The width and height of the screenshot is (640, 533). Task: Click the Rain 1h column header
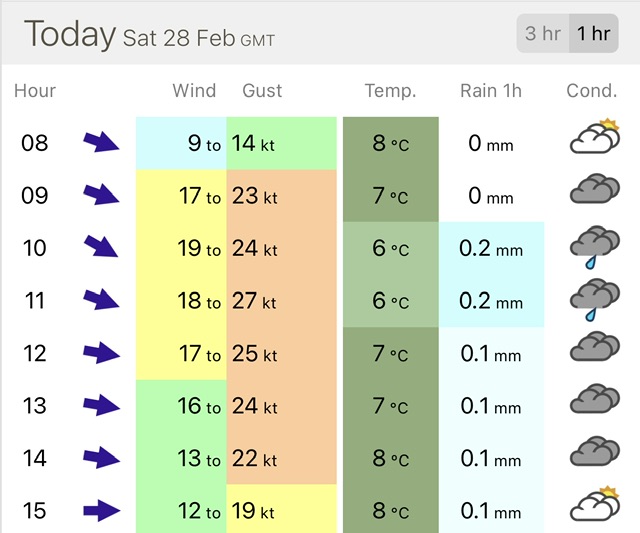pyautogui.click(x=491, y=91)
